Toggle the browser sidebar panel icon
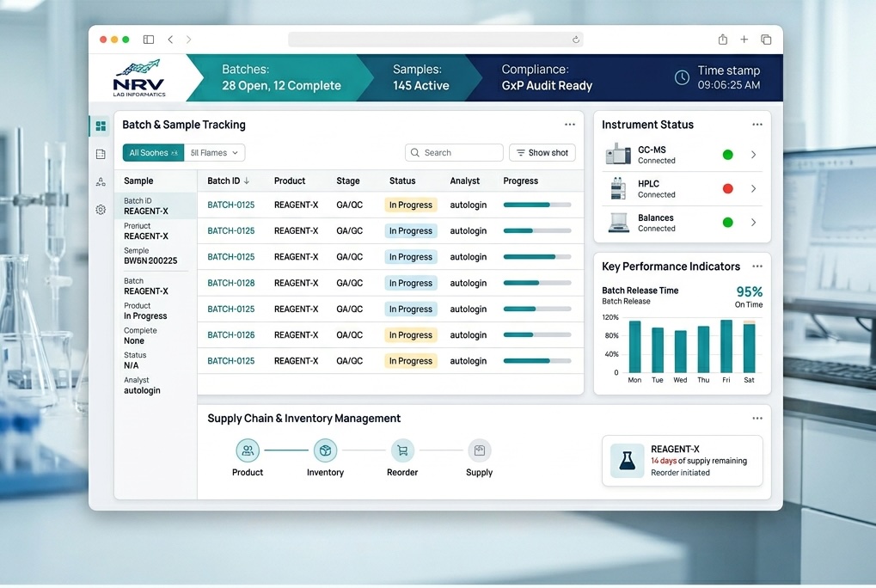 click(149, 40)
